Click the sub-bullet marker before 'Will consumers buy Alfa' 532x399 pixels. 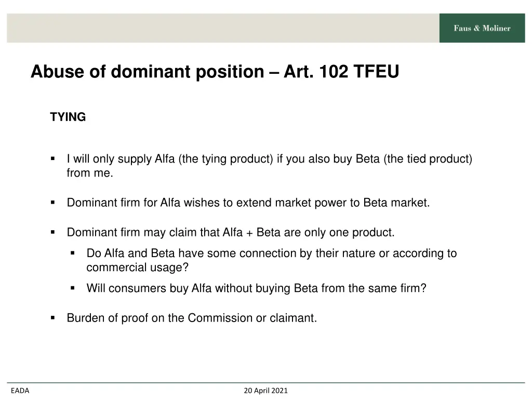73,288
